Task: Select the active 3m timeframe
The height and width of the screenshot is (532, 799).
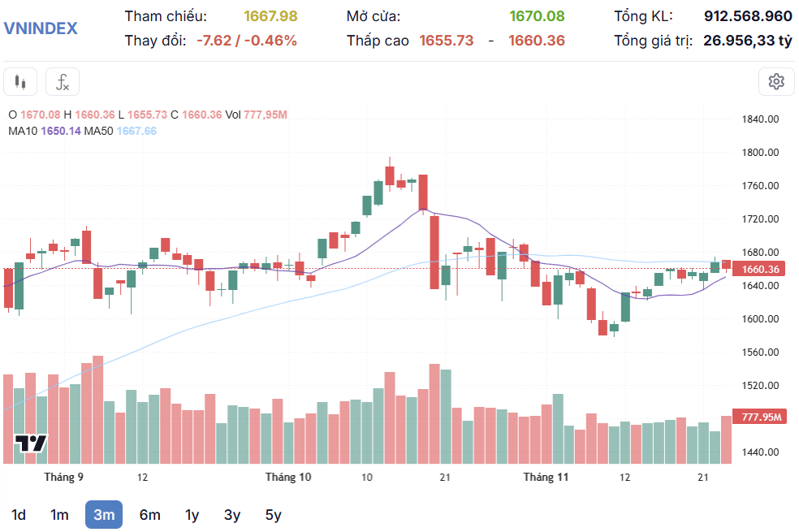Action: [103, 514]
